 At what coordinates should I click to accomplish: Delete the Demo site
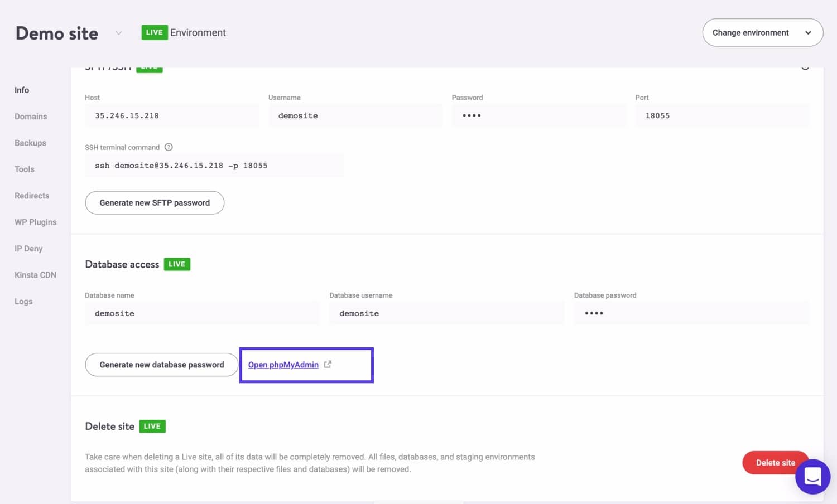[776, 463]
